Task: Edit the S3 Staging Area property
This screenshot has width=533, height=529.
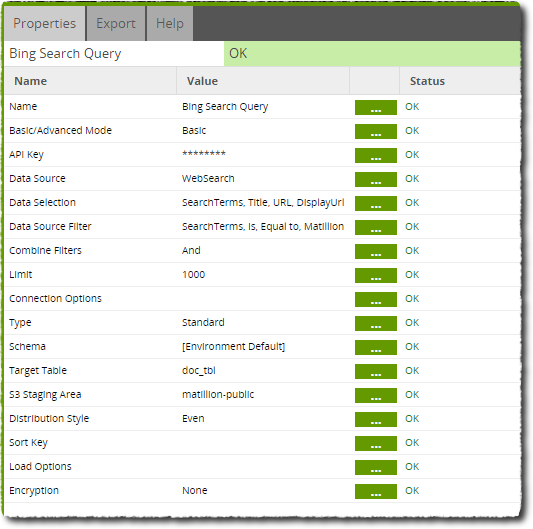Action: click(376, 395)
